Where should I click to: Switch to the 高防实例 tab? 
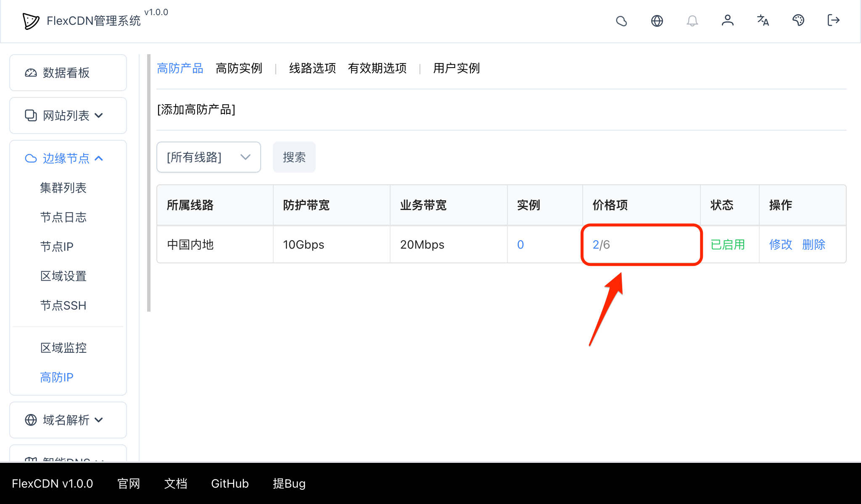pos(239,68)
